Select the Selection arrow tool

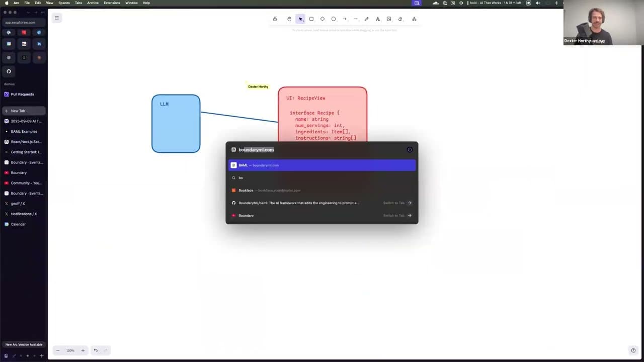point(300,19)
